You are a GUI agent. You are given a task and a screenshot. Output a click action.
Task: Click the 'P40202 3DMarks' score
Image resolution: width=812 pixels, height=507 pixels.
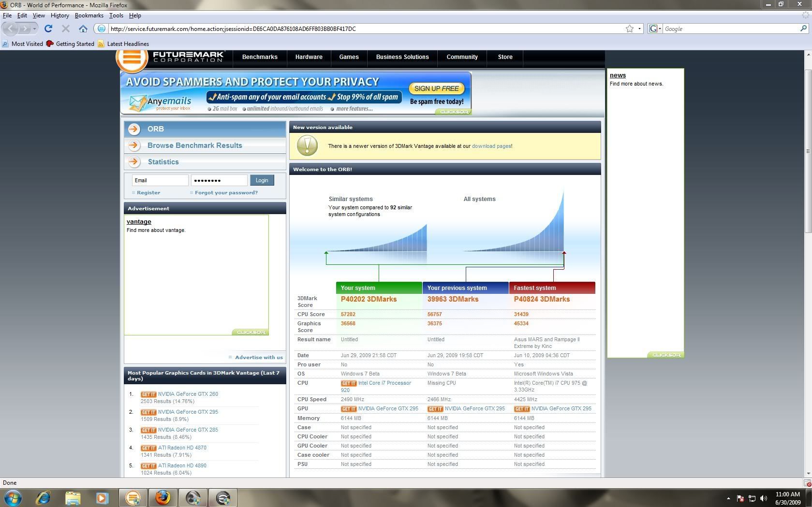pos(369,299)
